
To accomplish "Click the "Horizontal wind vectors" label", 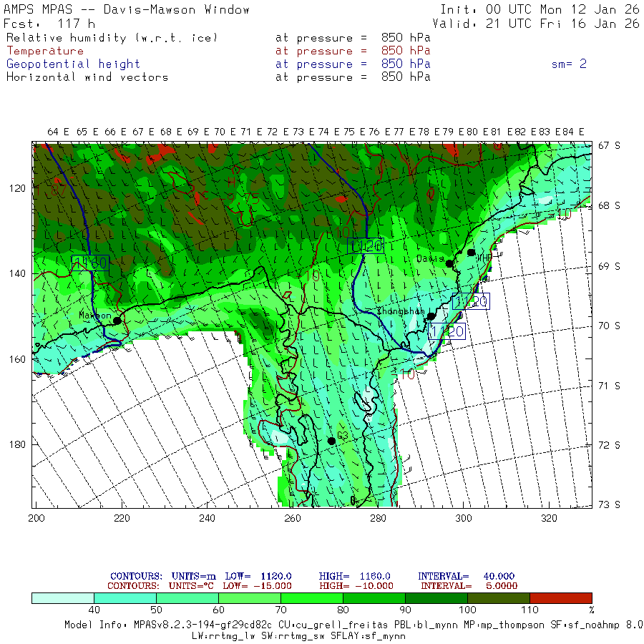I will [x=87, y=77].
